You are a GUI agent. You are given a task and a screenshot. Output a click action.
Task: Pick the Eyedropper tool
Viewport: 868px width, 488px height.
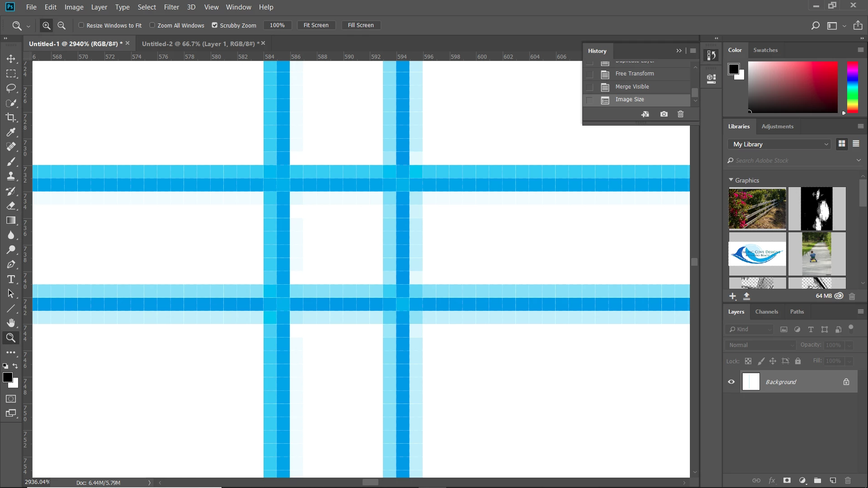[x=11, y=132]
